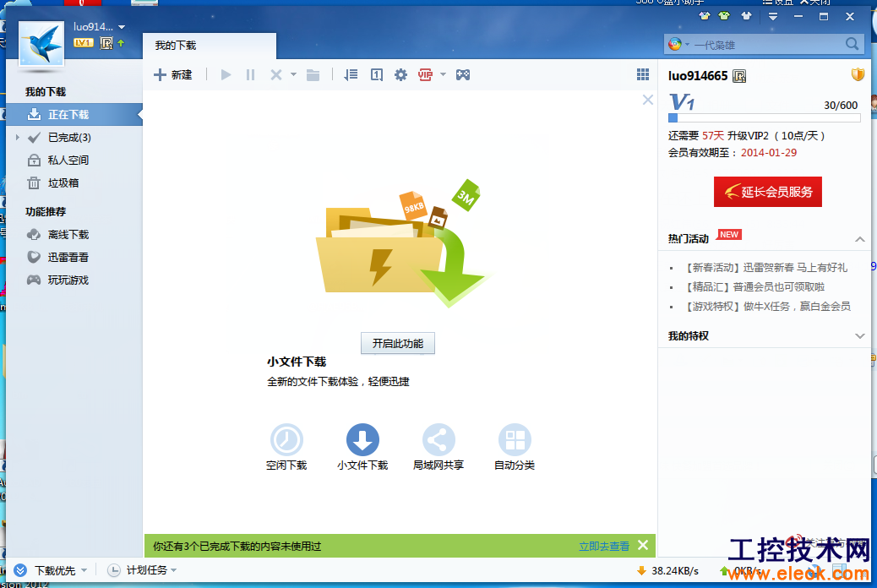
Task: Open the download folder toolbar icon
Action: (313, 75)
